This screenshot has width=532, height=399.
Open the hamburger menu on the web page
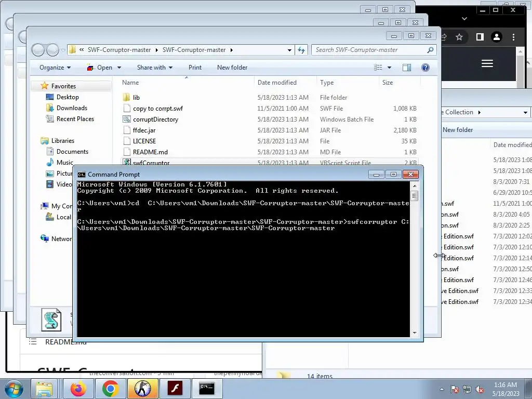point(487,63)
